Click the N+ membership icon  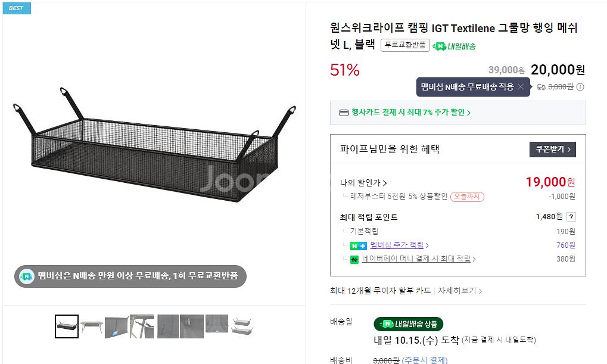click(x=358, y=245)
